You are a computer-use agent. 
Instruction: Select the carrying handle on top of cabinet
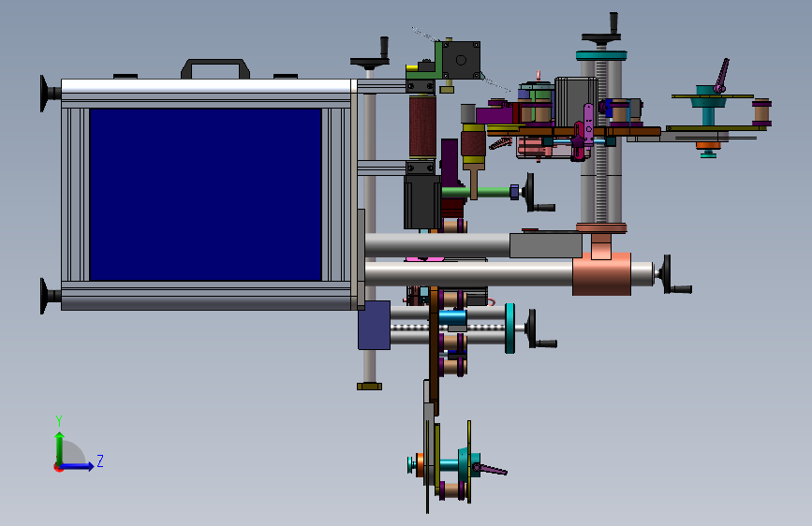(214, 68)
